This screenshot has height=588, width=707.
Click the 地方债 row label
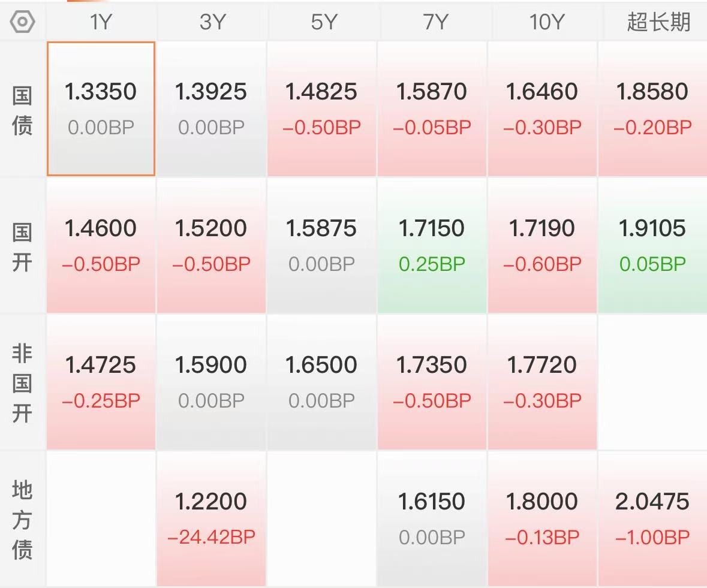click(22, 519)
